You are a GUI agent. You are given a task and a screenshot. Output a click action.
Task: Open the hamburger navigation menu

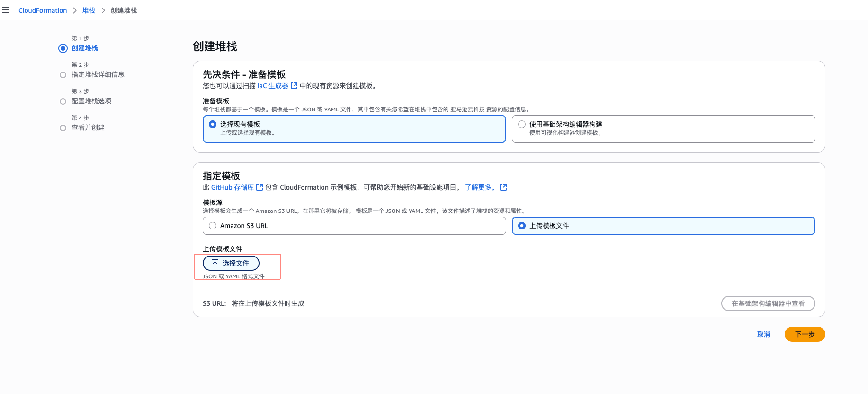click(x=6, y=10)
